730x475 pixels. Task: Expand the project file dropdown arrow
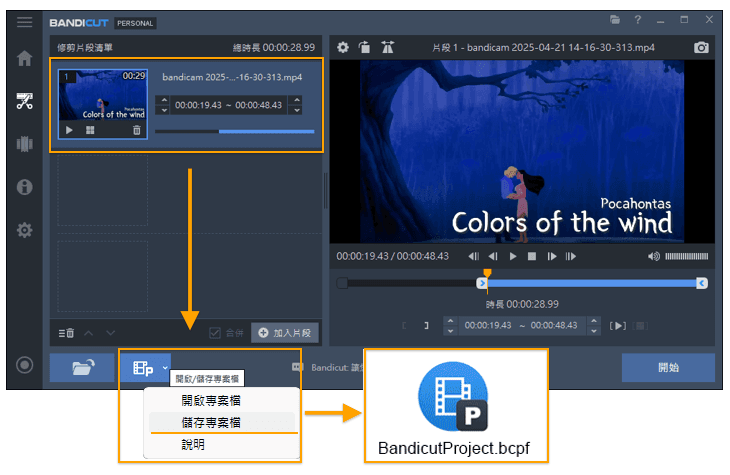point(165,368)
